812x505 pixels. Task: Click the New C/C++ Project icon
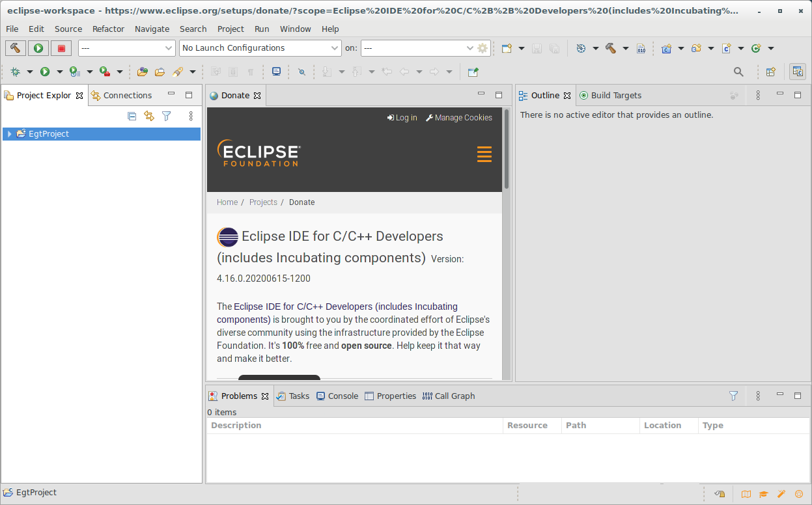pos(666,48)
